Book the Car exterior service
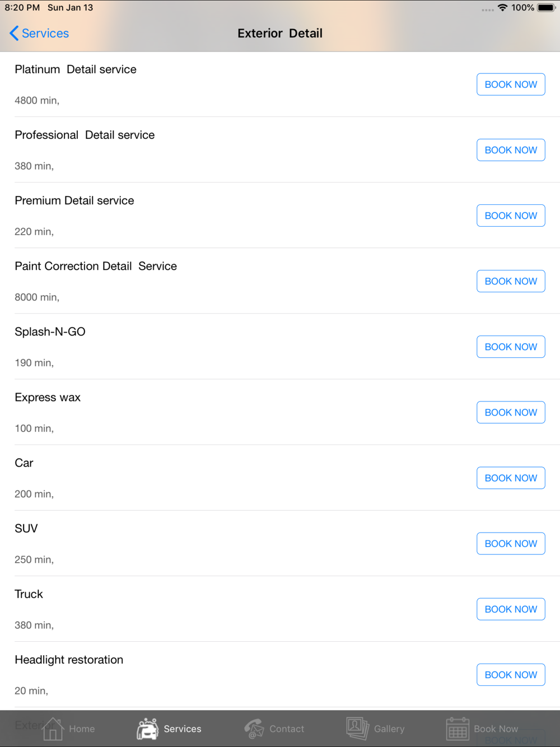The width and height of the screenshot is (560, 747). click(x=511, y=478)
